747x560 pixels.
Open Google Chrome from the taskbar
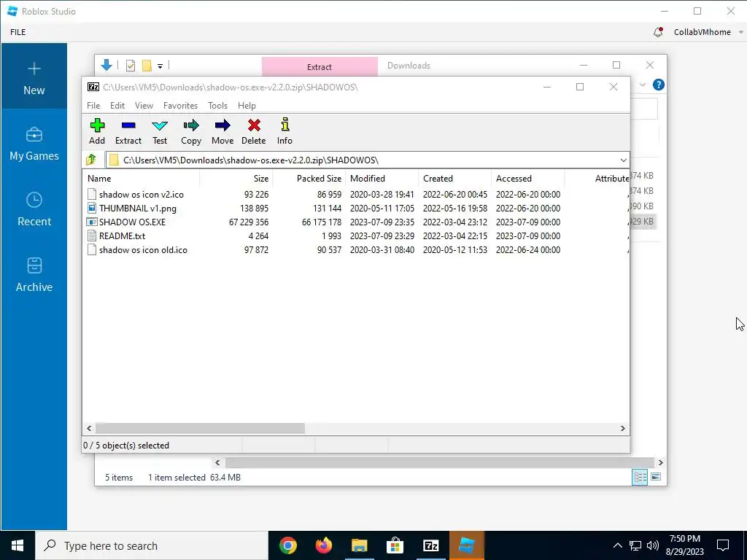pyautogui.click(x=287, y=545)
